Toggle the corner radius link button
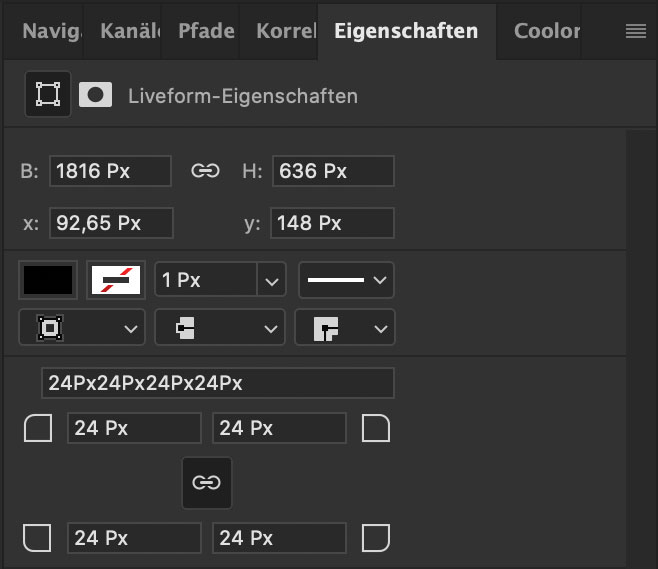The height and width of the screenshot is (569, 658). click(206, 483)
